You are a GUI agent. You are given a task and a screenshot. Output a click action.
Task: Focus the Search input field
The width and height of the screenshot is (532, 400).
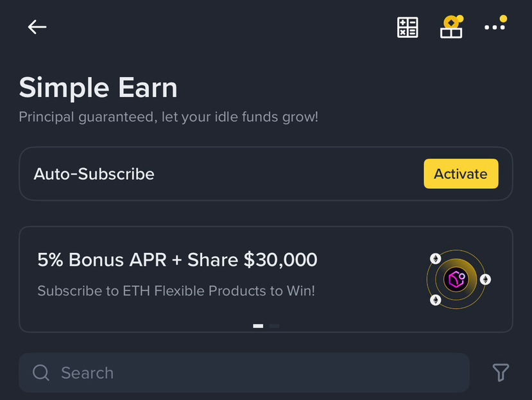(x=257, y=372)
